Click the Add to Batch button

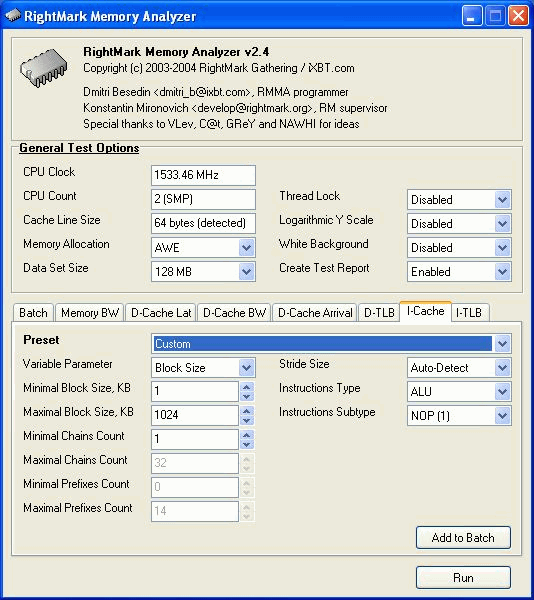[463, 538]
